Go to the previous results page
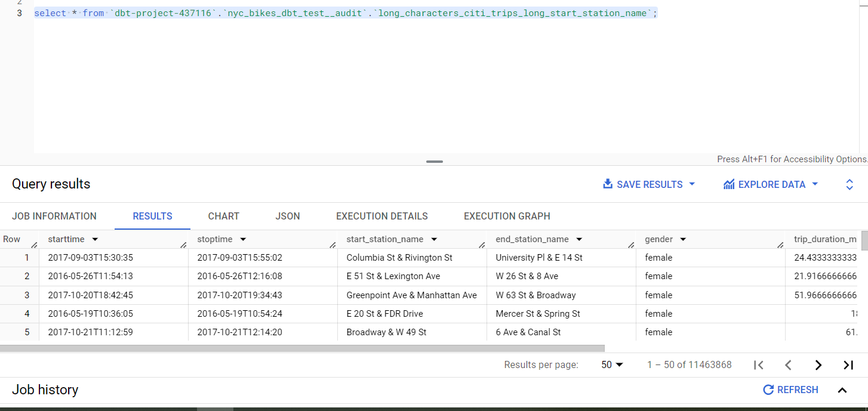 point(788,365)
